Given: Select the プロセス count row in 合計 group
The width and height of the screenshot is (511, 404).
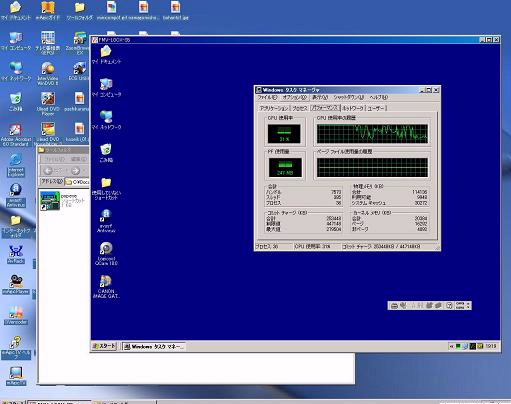Looking at the screenshot, I should click(304, 203).
